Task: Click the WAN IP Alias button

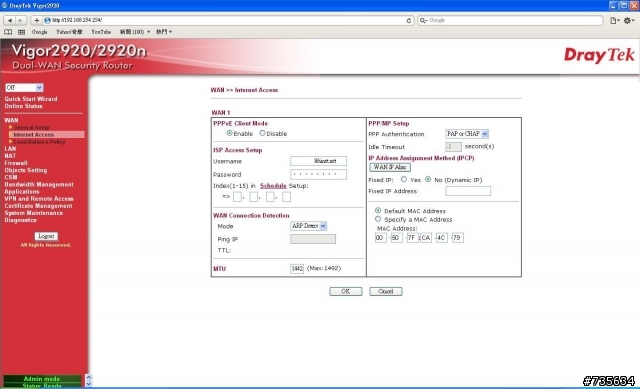Action: pyautogui.click(x=390, y=167)
